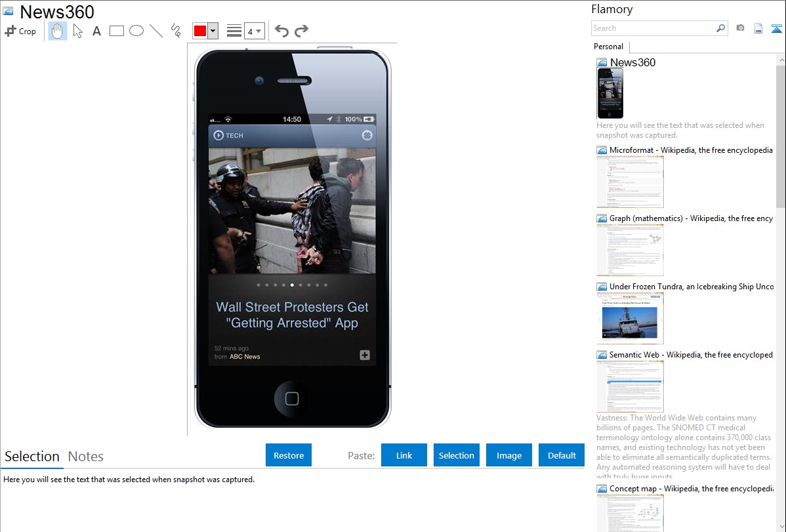Screen dimensions: 786x532
Task: Click the News360 title in snapshot list
Action: coord(632,63)
